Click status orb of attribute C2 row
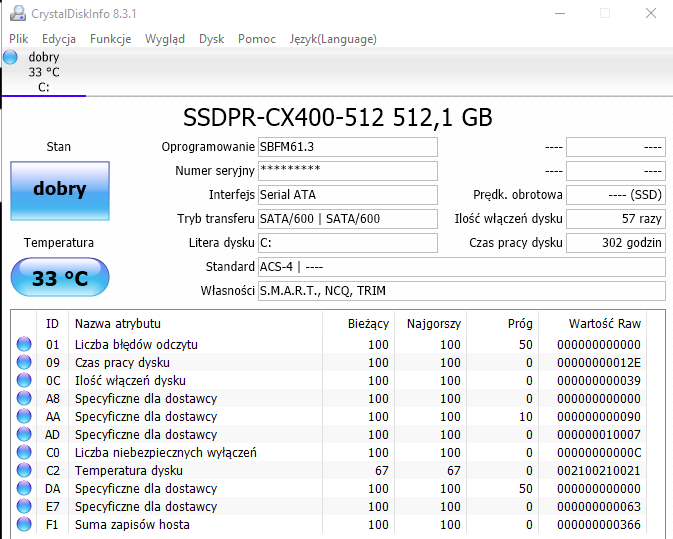673x539 pixels. [24, 470]
